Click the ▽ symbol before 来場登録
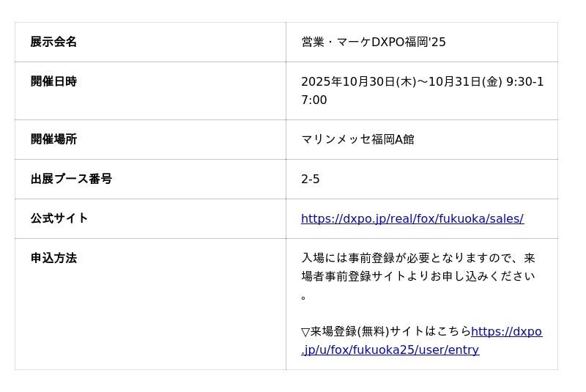The width and height of the screenshot is (586, 392). pyautogui.click(x=305, y=332)
